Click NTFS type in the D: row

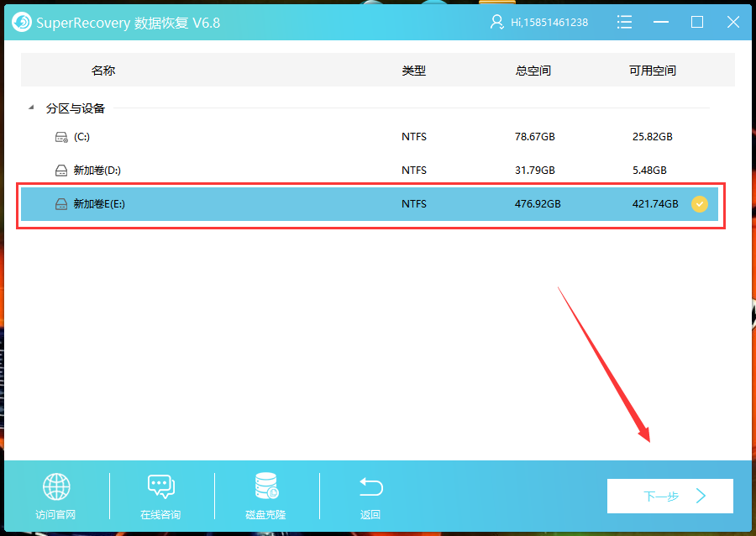coord(414,171)
